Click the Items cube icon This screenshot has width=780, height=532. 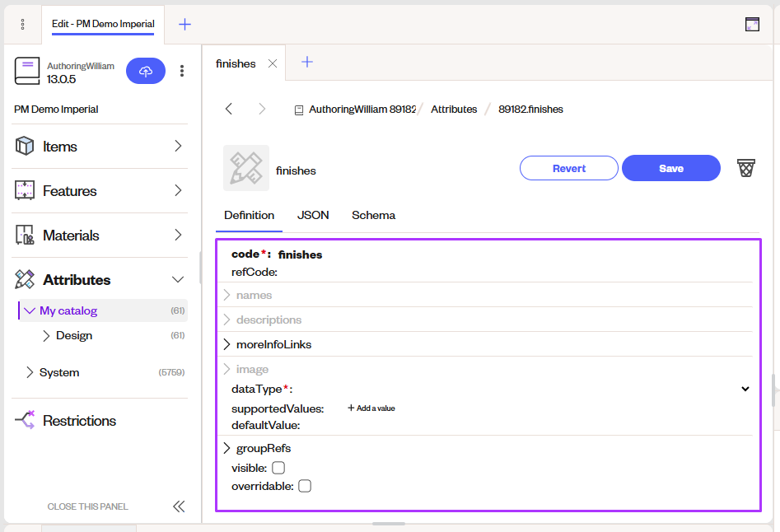[x=25, y=146]
